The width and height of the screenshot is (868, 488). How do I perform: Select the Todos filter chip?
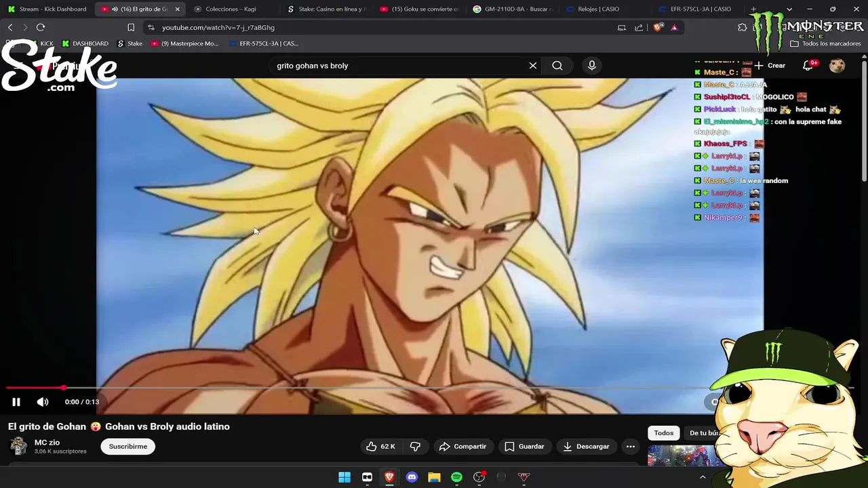(664, 433)
